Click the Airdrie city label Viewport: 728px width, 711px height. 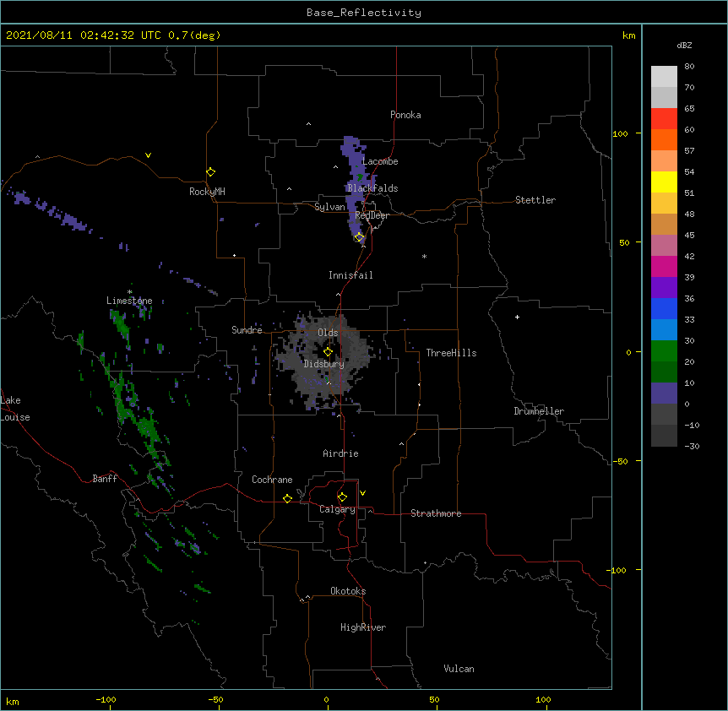point(340,453)
